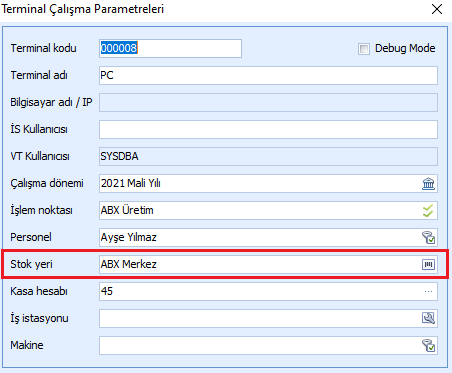Click the Terminal adı field containing PC

(x=268, y=75)
